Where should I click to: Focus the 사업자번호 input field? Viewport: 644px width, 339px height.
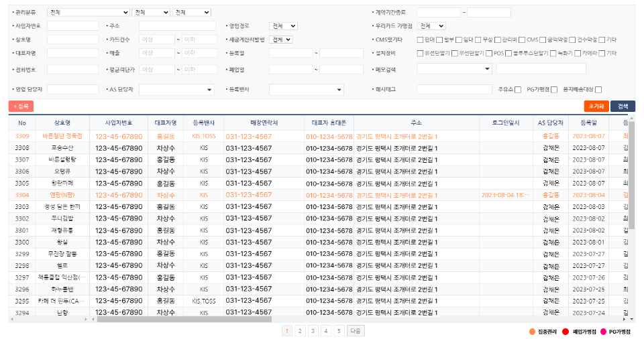(72, 26)
